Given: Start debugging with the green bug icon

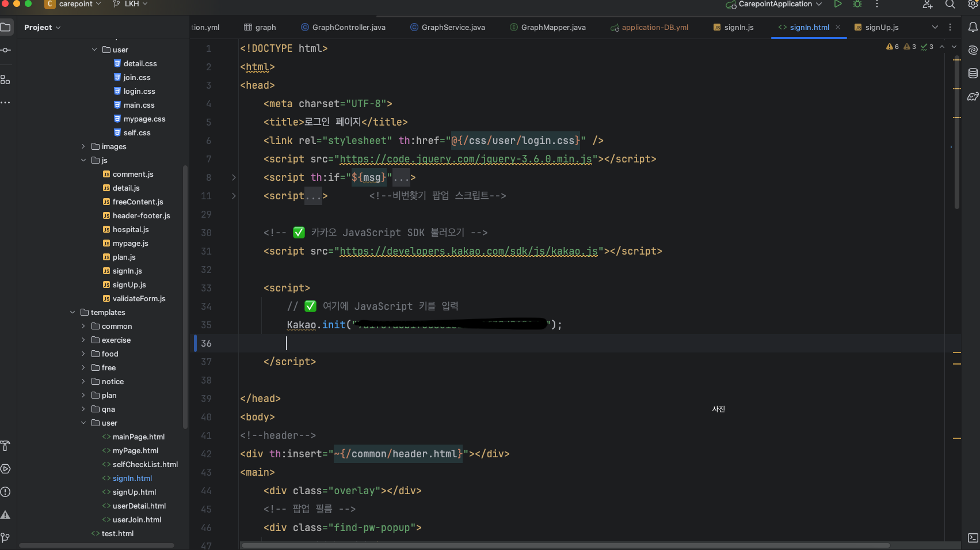Looking at the screenshot, I should point(857,4).
